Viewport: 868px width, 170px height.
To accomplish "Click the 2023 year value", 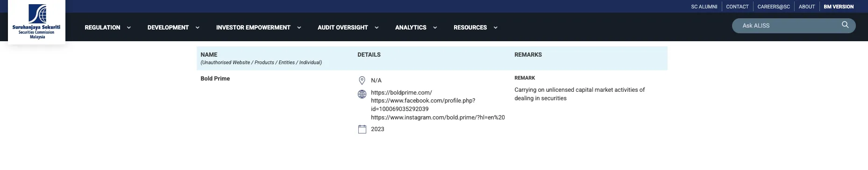I will pyautogui.click(x=377, y=129).
